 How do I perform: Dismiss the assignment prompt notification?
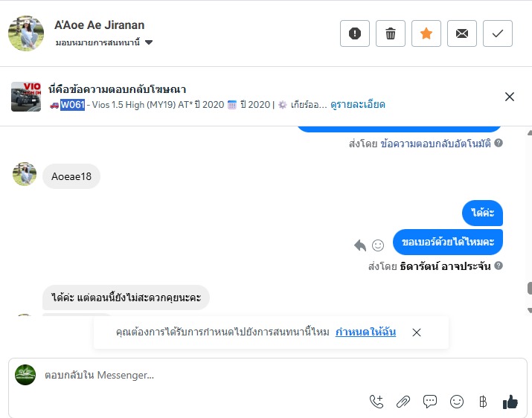pyautogui.click(x=417, y=332)
